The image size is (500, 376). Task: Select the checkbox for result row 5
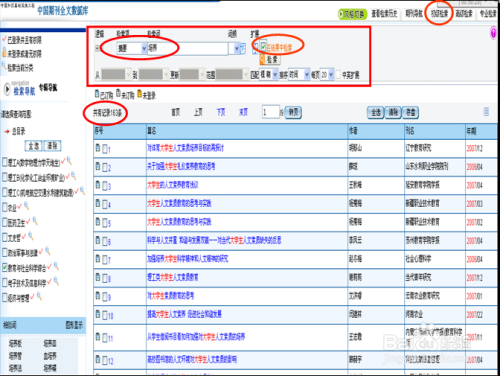pyautogui.click(x=105, y=222)
